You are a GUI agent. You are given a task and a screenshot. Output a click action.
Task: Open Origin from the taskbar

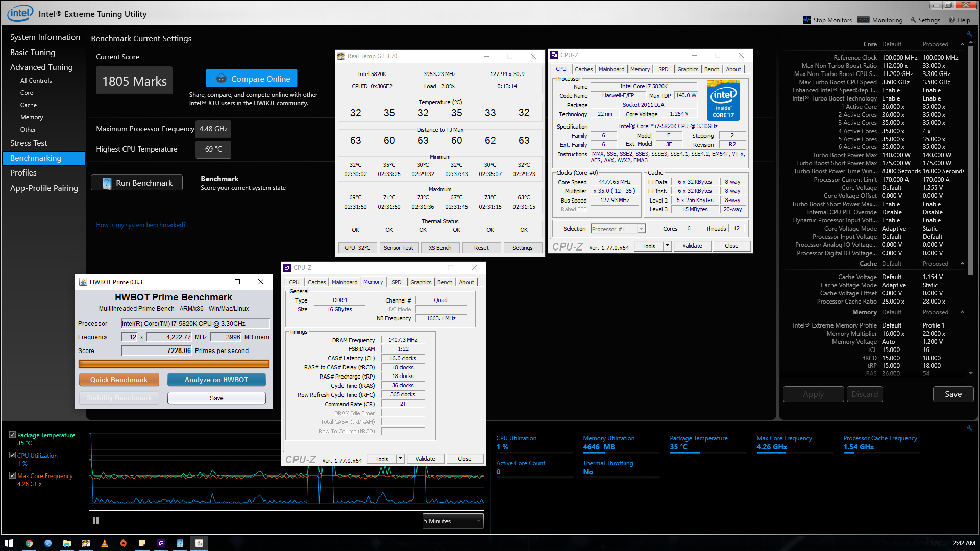coord(124,543)
